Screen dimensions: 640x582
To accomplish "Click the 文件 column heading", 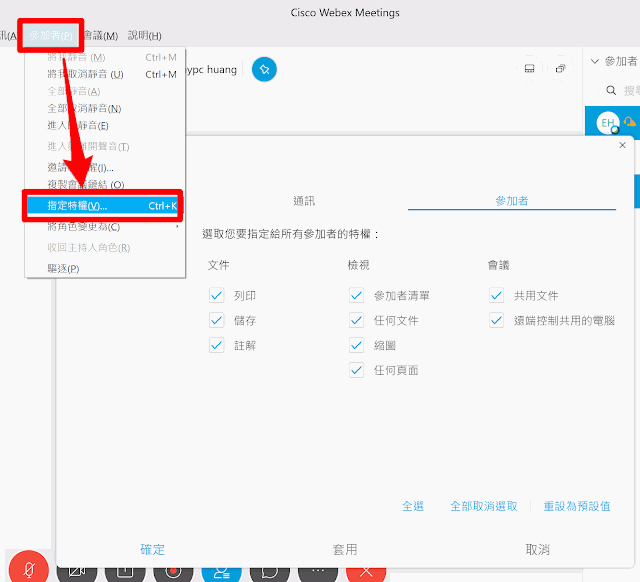I will 218,265.
